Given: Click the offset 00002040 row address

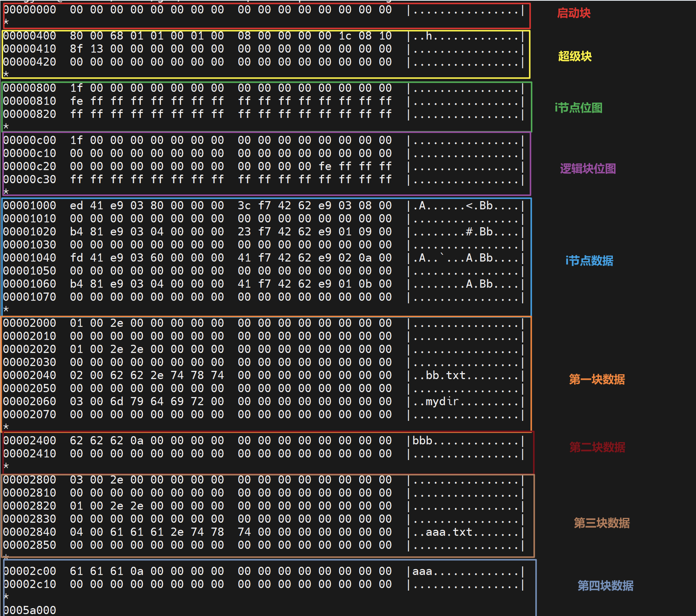Looking at the screenshot, I should tap(29, 375).
